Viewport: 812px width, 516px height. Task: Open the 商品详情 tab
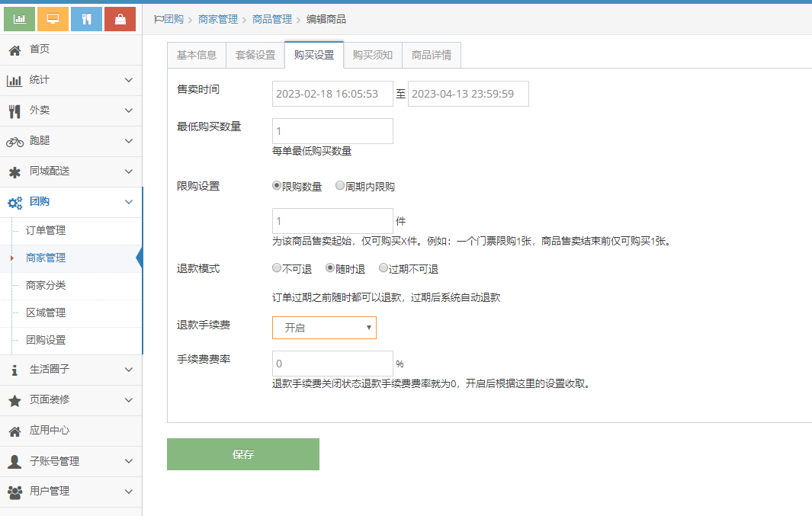[x=432, y=55]
